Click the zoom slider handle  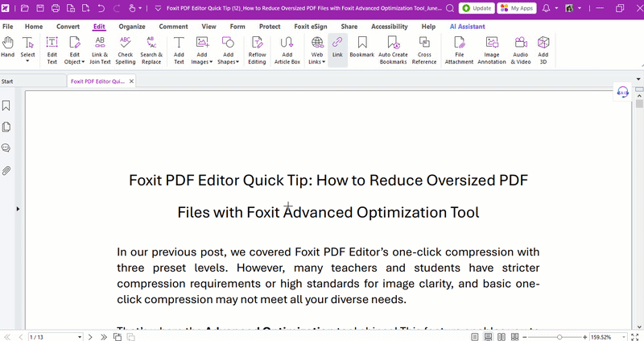tap(559, 337)
